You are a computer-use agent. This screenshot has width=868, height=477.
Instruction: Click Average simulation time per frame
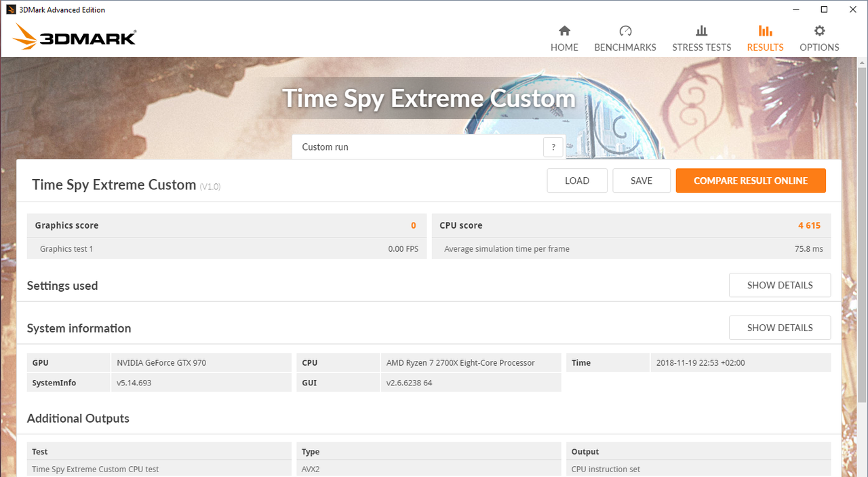click(507, 249)
